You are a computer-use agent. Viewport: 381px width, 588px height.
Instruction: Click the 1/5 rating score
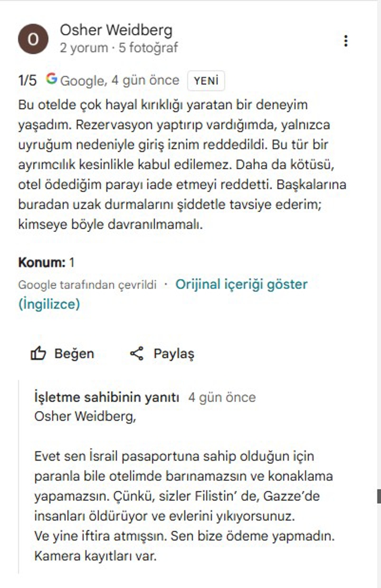click(28, 81)
